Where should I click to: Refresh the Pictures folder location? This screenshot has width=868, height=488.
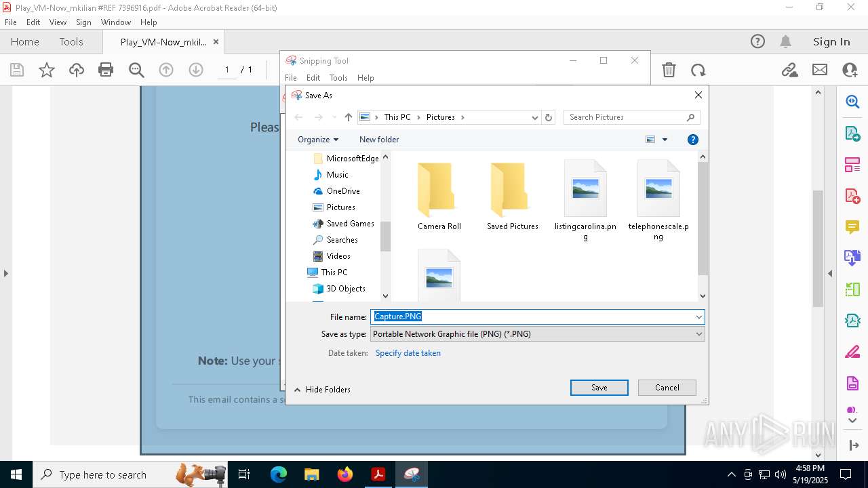pos(549,117)
